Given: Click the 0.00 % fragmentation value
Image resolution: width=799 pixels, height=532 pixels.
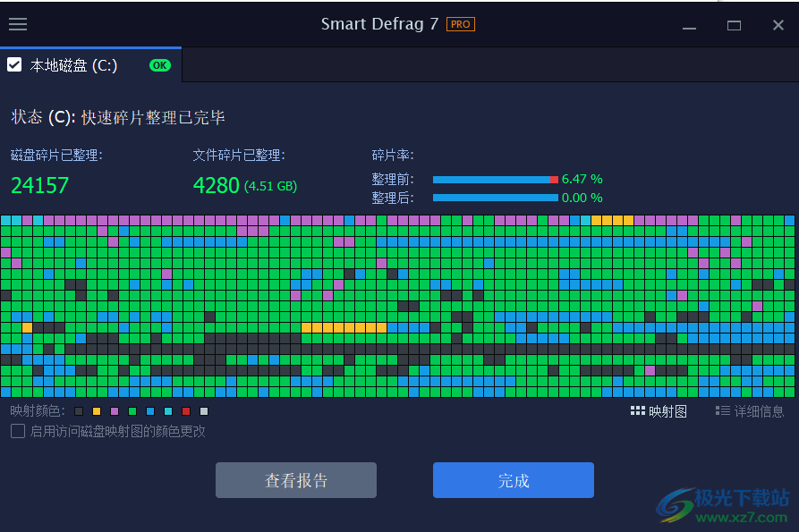Looking at the screenshot, I should point(582,198).
